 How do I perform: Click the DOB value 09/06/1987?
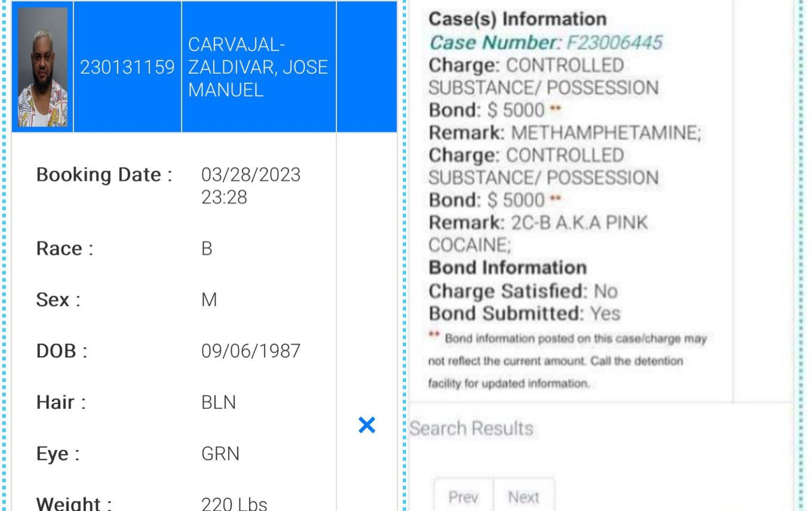tap(250, 351)
